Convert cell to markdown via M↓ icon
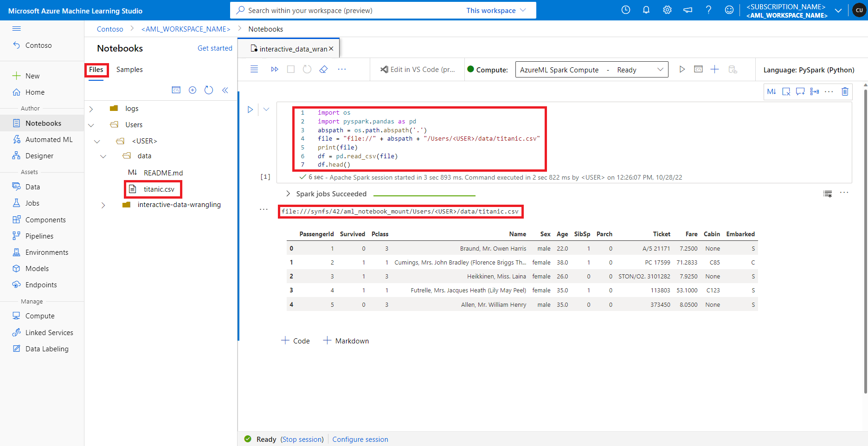This screenshot has height=446, width=868. pos(772,91)
